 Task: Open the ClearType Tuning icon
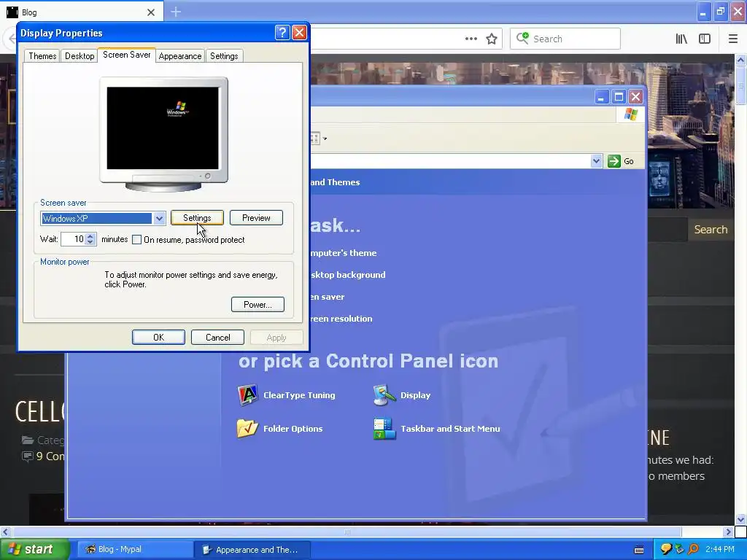(247, 395)
